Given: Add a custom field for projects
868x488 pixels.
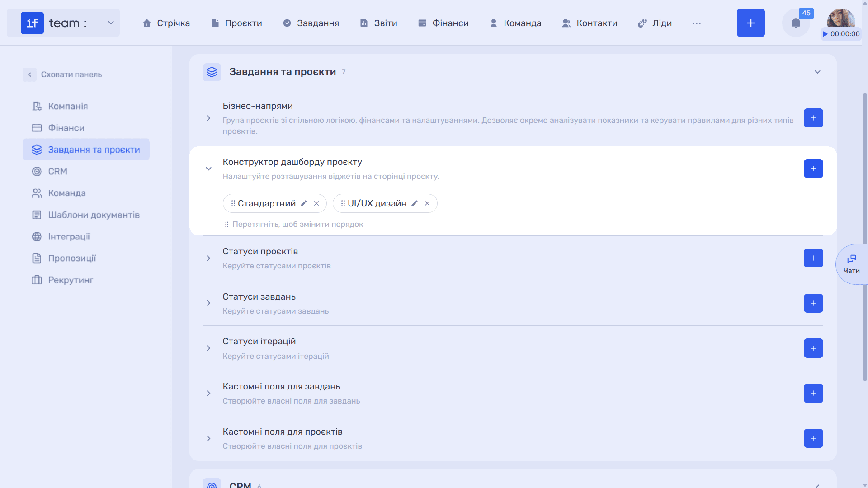Looking at the screenshot, I should (813, 439).
